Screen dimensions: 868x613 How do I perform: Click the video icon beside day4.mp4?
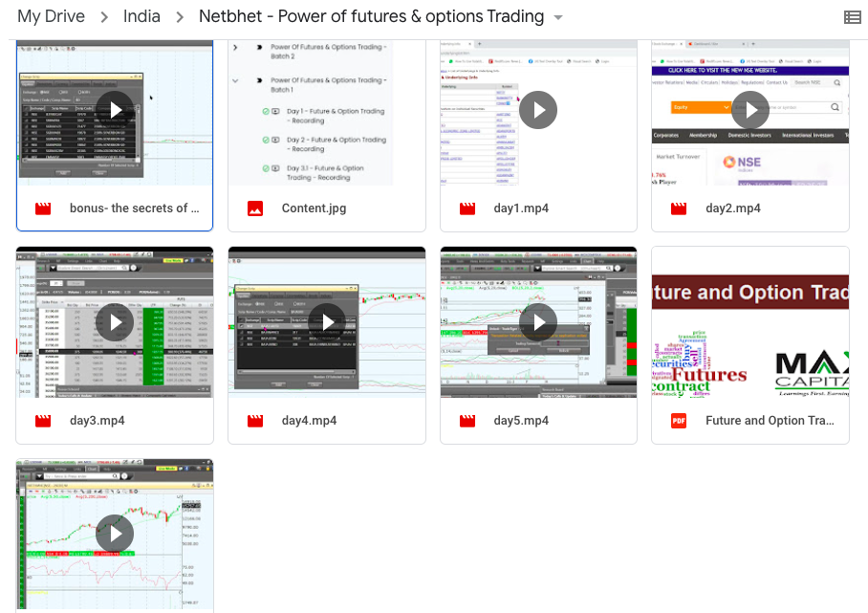click(x=255, y=421)
